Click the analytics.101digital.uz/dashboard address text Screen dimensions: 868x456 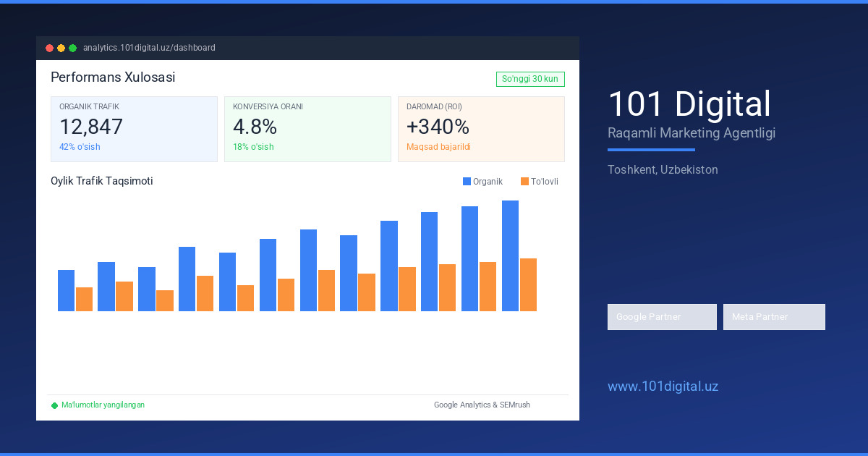click(x=149, y=48)
